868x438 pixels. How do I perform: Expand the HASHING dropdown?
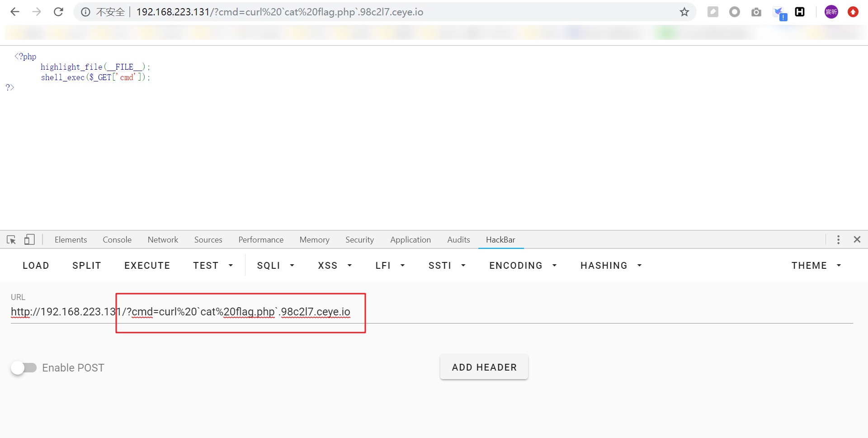(611, 266)
